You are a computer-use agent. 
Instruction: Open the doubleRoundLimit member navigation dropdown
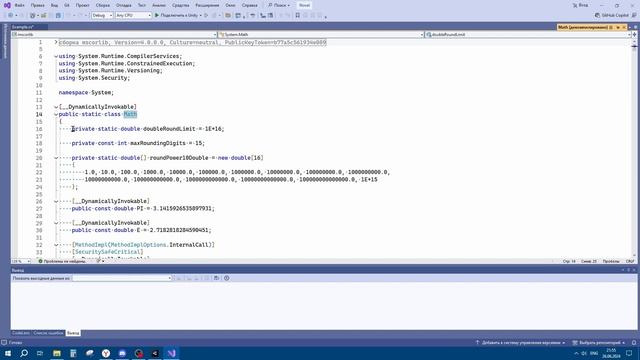(x=528, y=35)
